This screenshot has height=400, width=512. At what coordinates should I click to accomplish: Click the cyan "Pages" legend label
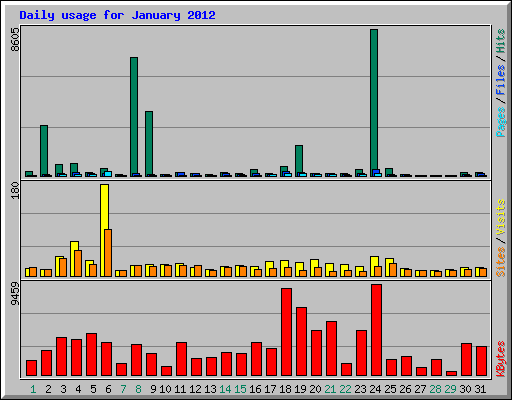click(500, 122)
